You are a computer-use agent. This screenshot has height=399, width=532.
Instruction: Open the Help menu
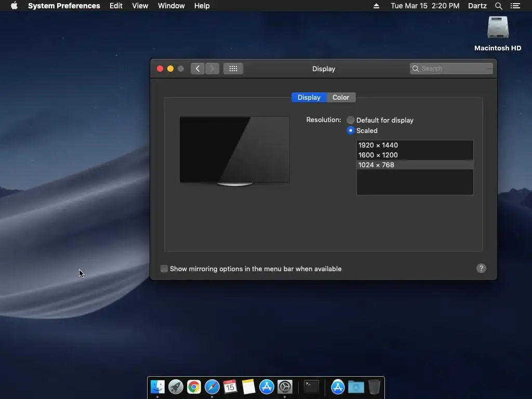[202, 6]
